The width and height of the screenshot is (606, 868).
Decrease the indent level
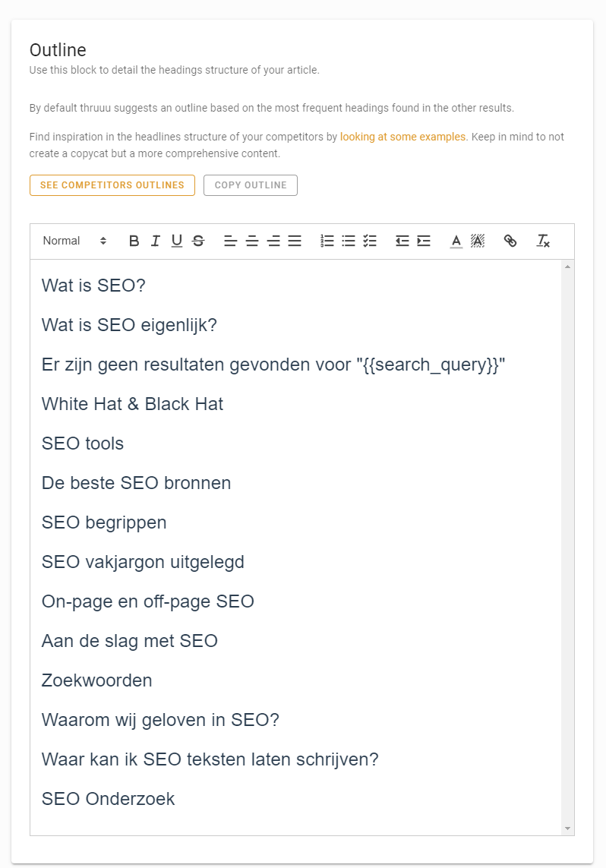point(402,241)
